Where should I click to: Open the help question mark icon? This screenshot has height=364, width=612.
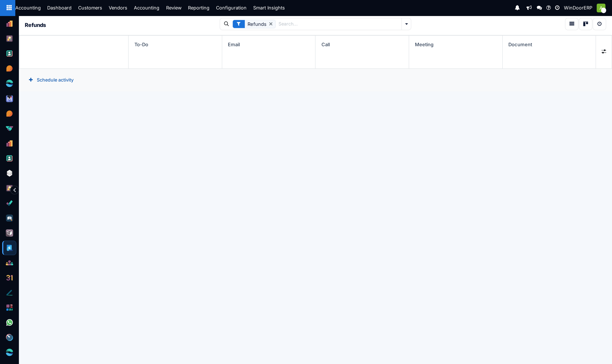(548, 8)
